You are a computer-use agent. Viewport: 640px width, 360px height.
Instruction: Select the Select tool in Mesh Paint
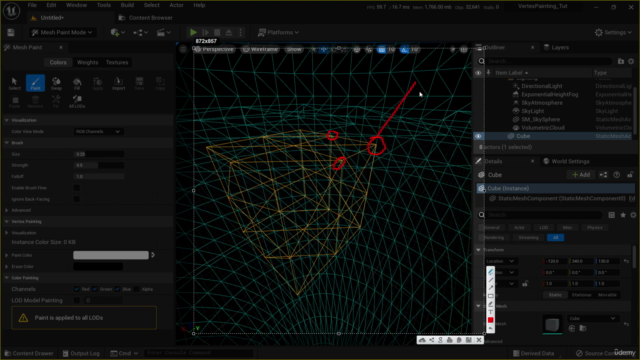[14, 83]
